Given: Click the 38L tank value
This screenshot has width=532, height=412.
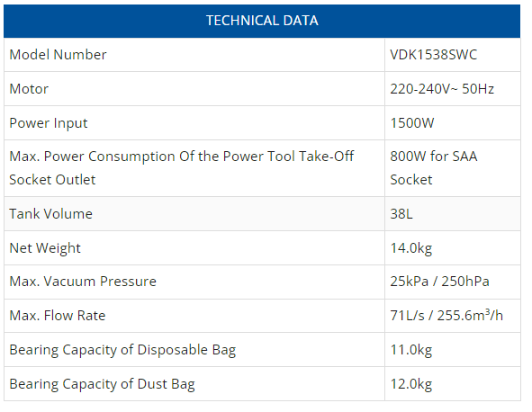Looking at the screenshot, I should click(401, 214).
